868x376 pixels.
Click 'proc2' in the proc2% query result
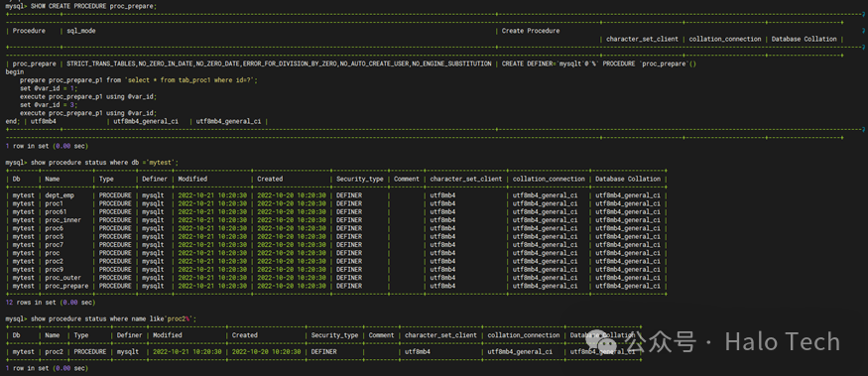[x=55, y=352]
